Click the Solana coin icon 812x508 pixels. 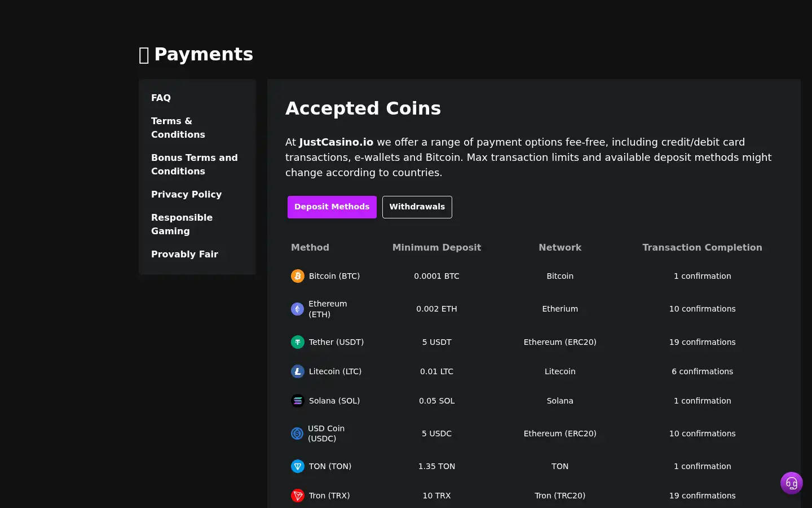tap(298, 401)
